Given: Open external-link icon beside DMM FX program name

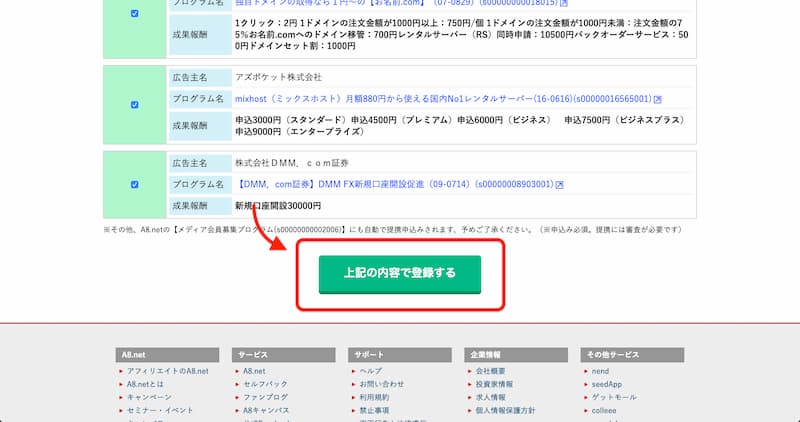Looking at the screenshot, I should 560,185.
